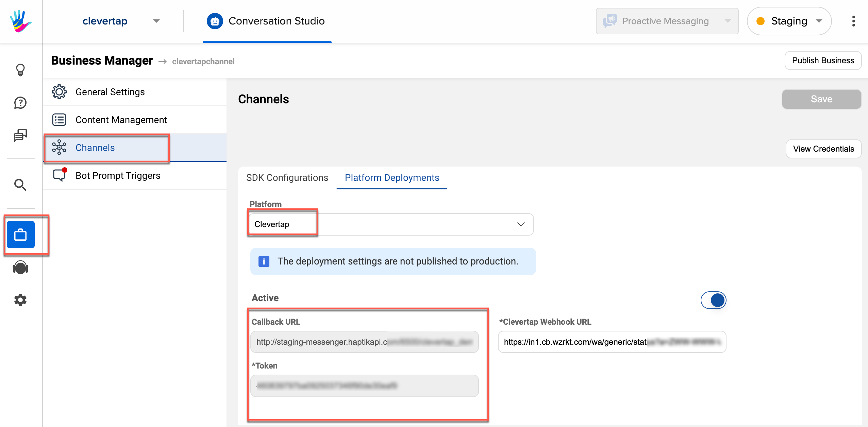Open the three-dot more options menu
This screenshot has height=427, width=868.
coord(853,21)
